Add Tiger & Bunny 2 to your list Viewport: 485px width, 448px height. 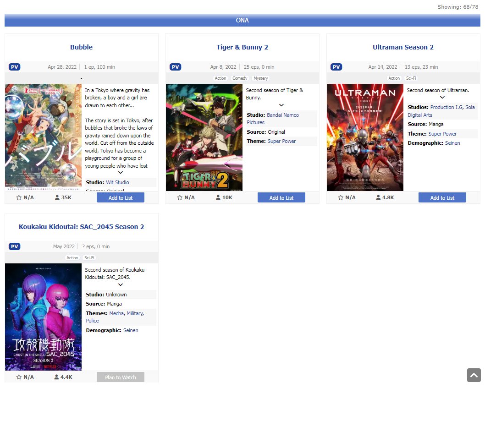click(x=281, y=197)
